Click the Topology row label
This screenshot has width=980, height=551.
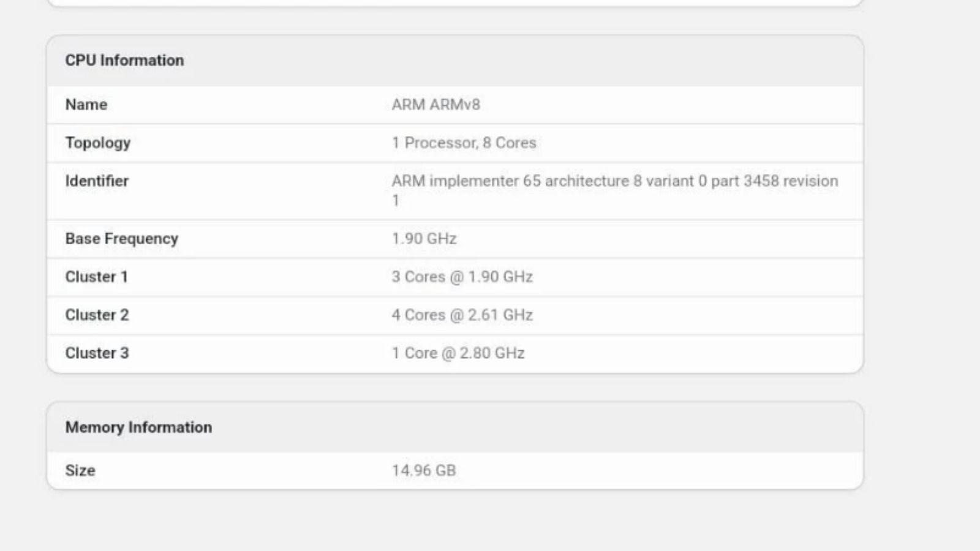pos(97,143)
